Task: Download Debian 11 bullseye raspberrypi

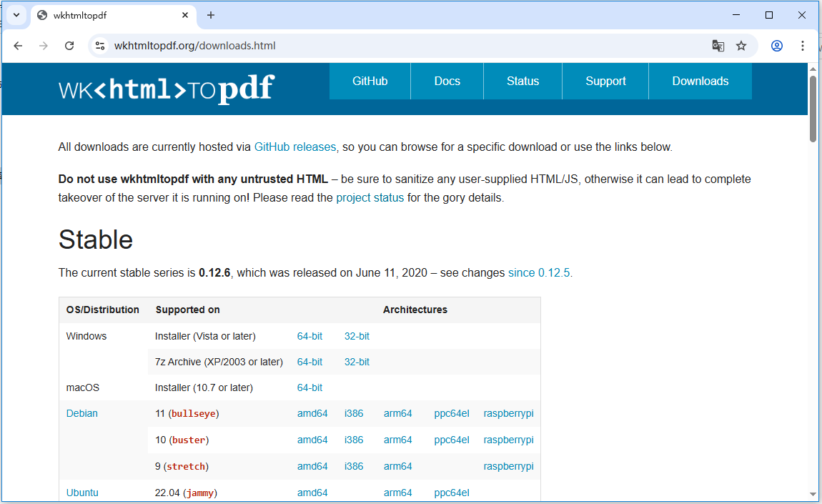Action: (508, 413)
